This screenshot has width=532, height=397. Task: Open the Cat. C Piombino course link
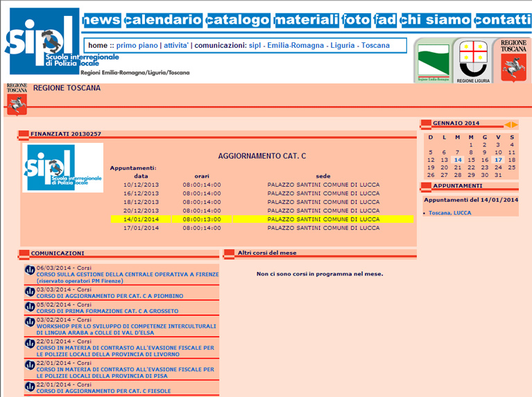[x=110, y=296]
